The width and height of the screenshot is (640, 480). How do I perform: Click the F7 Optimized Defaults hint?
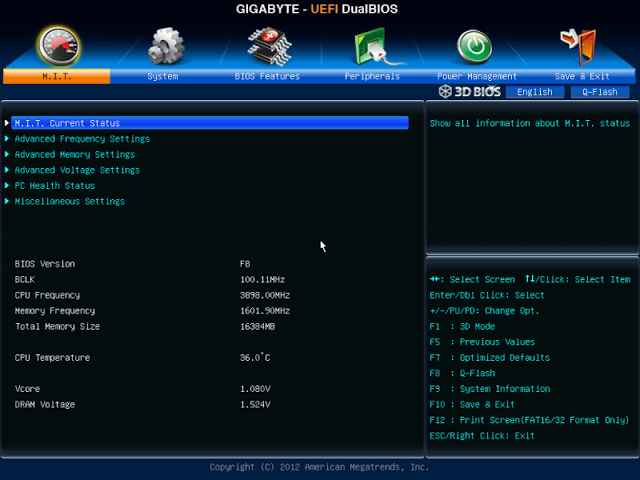point(489,358)
